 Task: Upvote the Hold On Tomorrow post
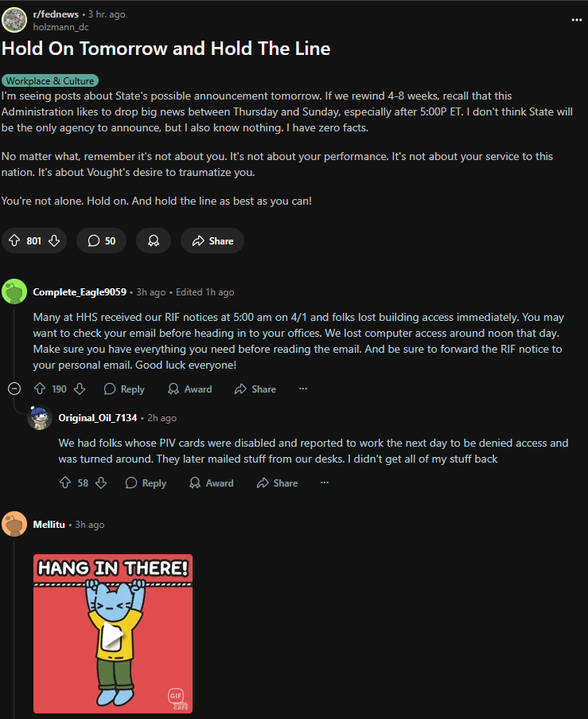(14, 240)
